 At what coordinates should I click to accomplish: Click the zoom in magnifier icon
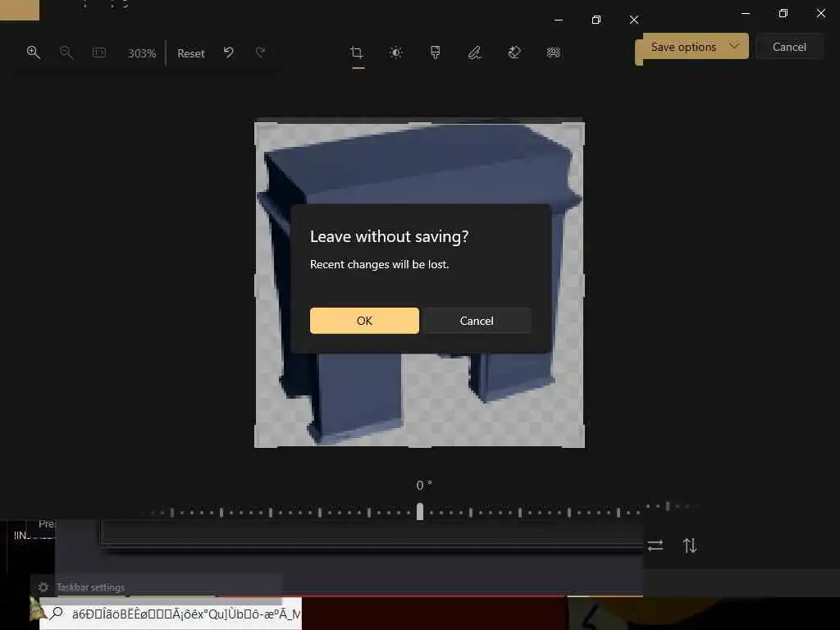point(33,52)
